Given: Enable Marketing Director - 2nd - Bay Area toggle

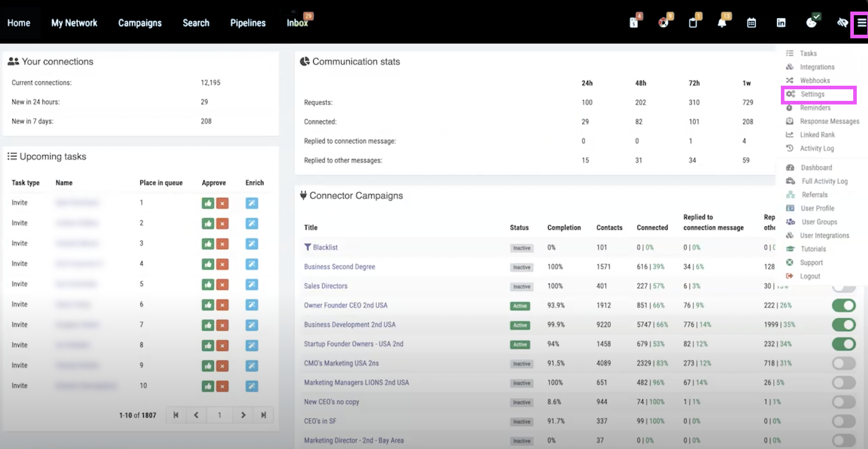Looking at the screenshot, I should tap(844, 440).
